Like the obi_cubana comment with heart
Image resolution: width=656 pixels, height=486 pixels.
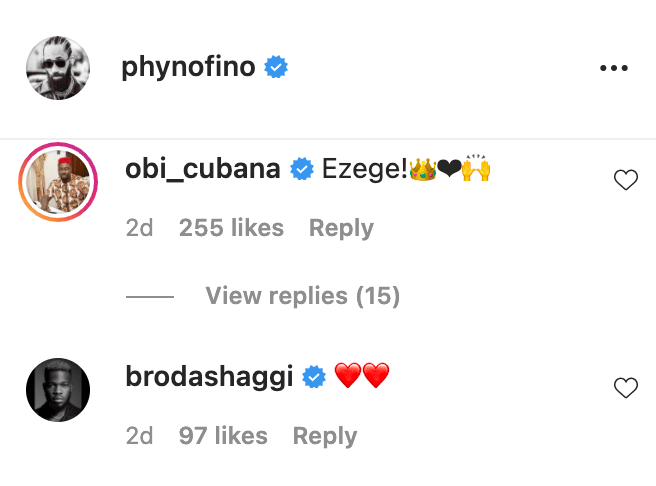coord(625,180)
